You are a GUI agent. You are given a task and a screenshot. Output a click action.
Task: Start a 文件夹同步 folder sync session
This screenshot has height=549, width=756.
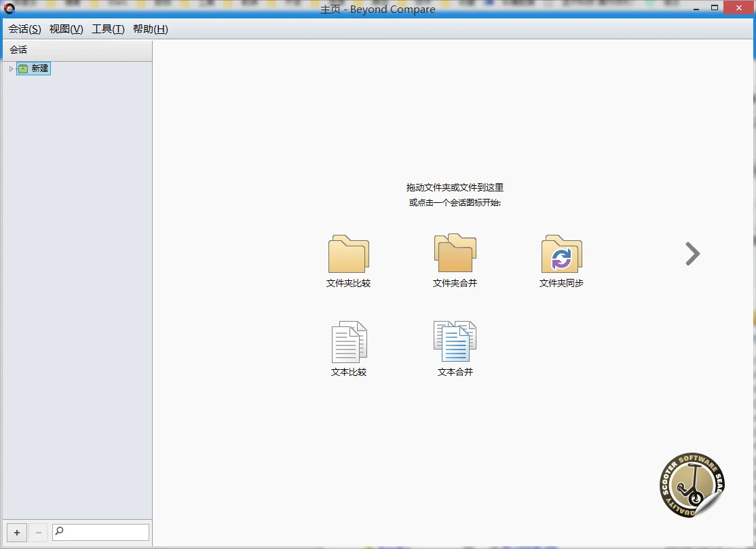tap(561, 261)
